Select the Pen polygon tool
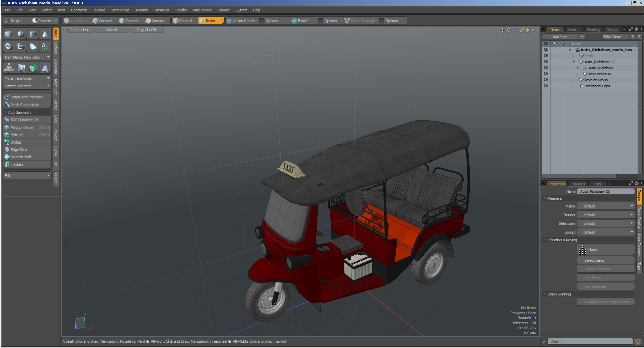The width and height of the screenshot is (644, 348). point(33,47)
